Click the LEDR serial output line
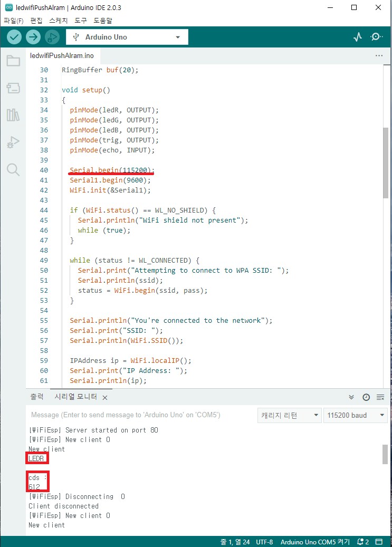This screenshot has height=547, width=392. tap(36, 458)
